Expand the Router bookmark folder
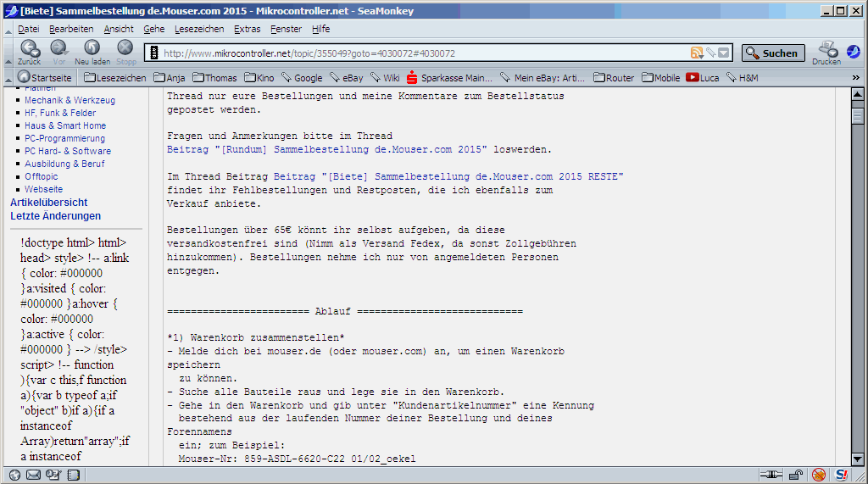 click(x=614, y=77)
